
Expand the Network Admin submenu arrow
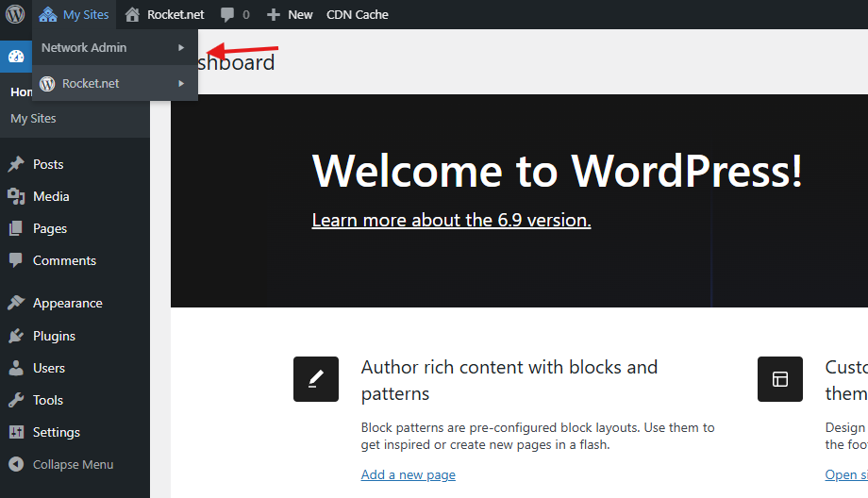(181, 47)
